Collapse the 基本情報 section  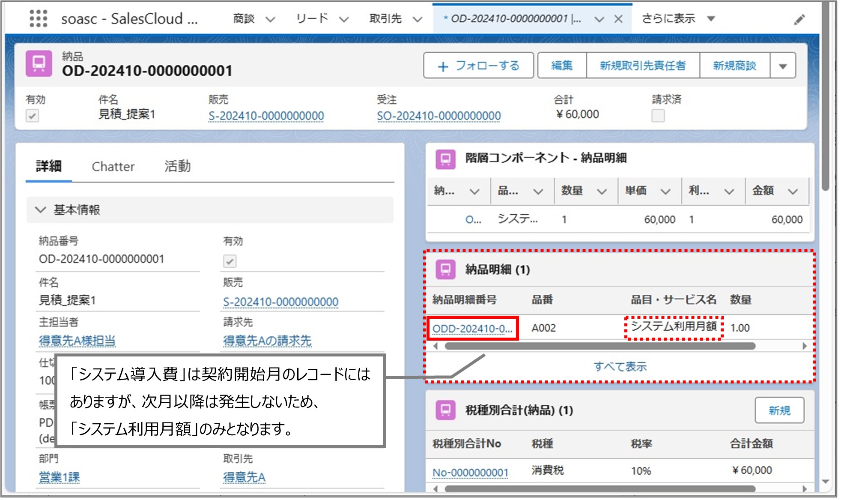[x=40, y=210]
